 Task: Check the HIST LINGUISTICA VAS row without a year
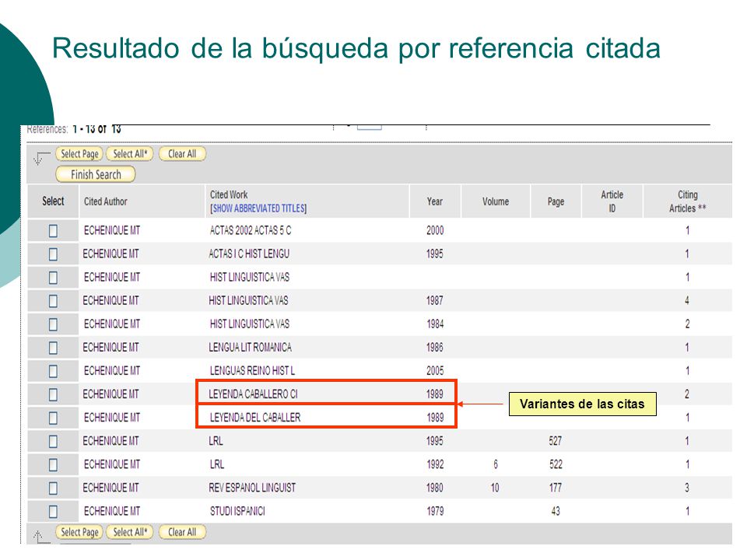tap(53, 278)
